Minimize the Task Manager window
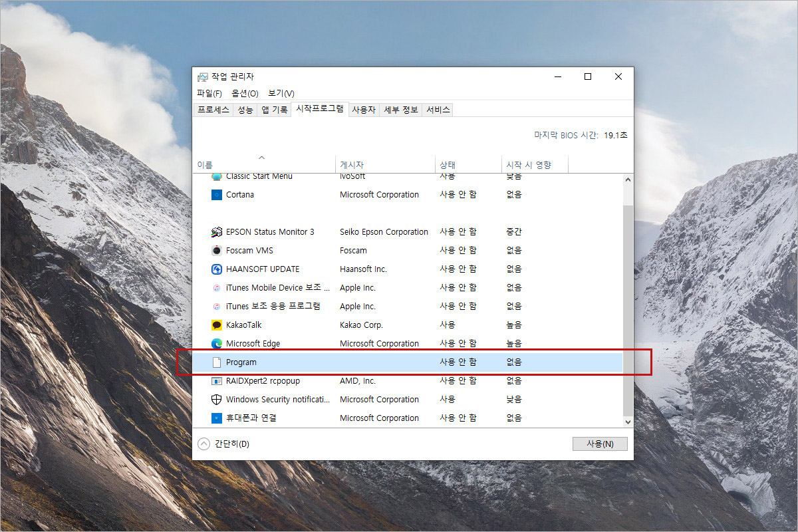The image size is (798, 532). coord(557,76)
